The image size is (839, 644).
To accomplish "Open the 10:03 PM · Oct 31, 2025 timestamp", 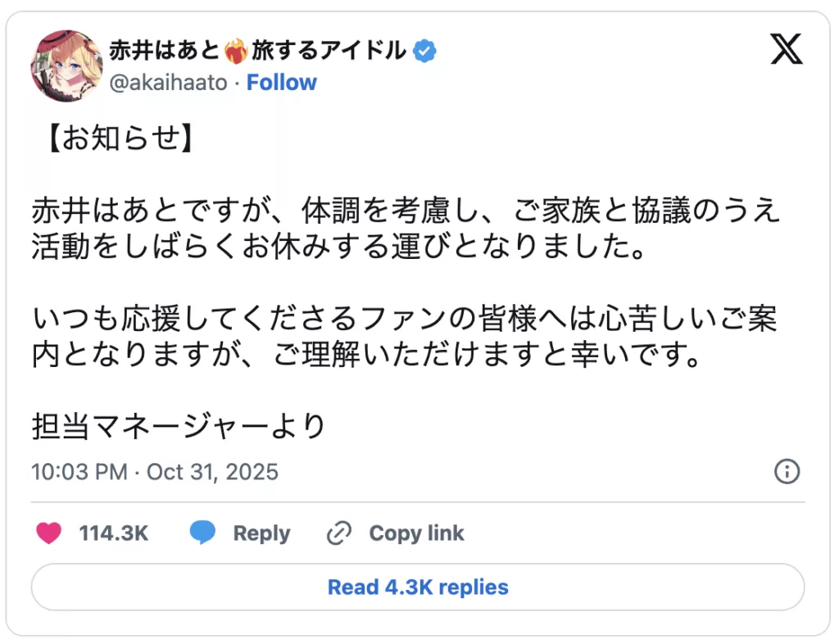I will point(155,472).
